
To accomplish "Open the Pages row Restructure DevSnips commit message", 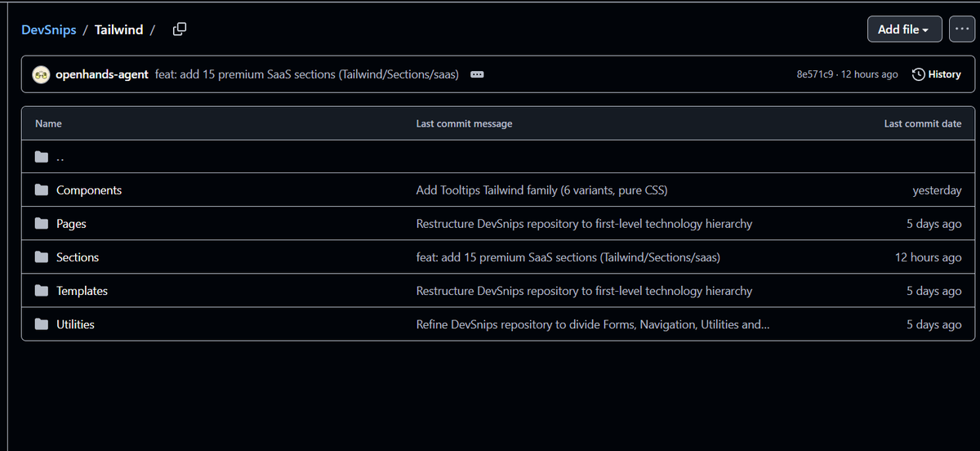I will pyautogui.click(x=584, y=224).
